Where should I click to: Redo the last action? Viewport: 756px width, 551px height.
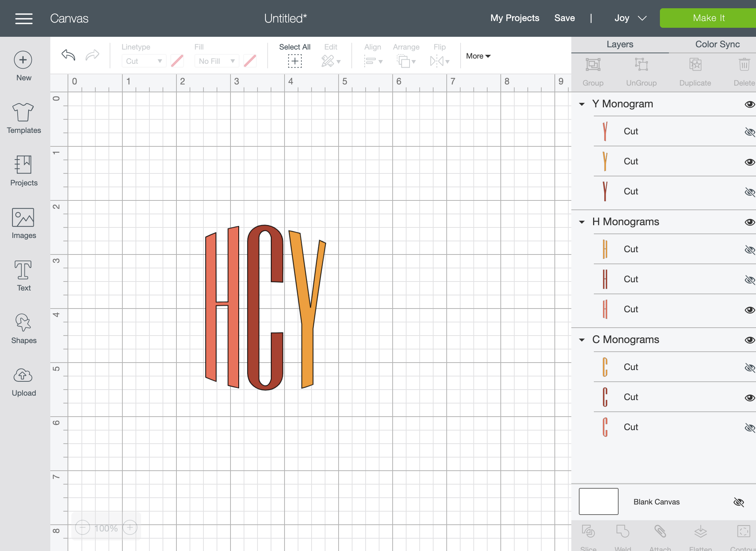[x=92, y=55]
